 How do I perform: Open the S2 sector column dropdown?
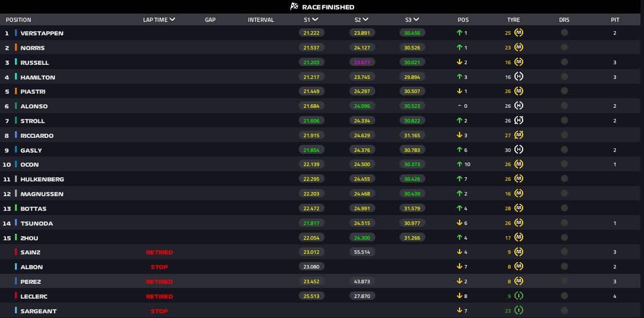pos(365,19)
